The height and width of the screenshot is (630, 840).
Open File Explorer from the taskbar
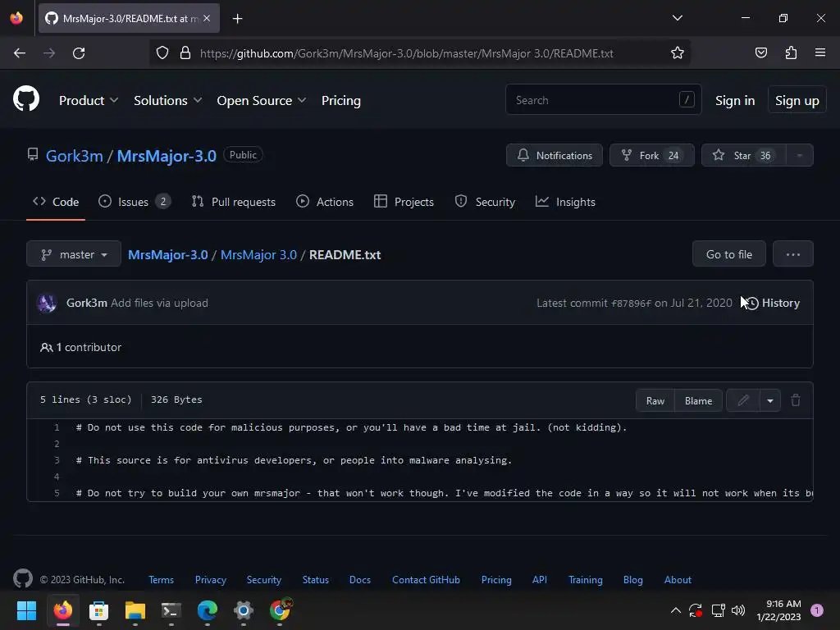(135, 610)
